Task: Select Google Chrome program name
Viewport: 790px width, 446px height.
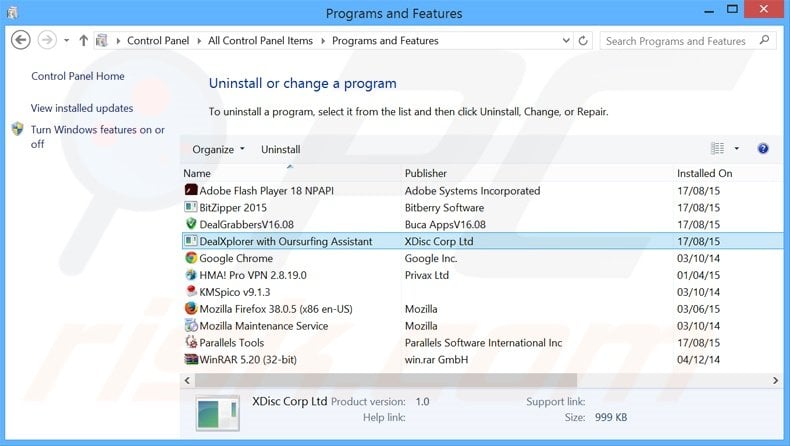Action: (x=236, y=258)
